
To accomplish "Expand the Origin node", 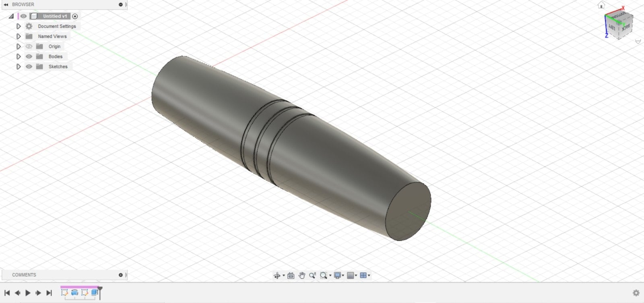I will coord(19,46).
